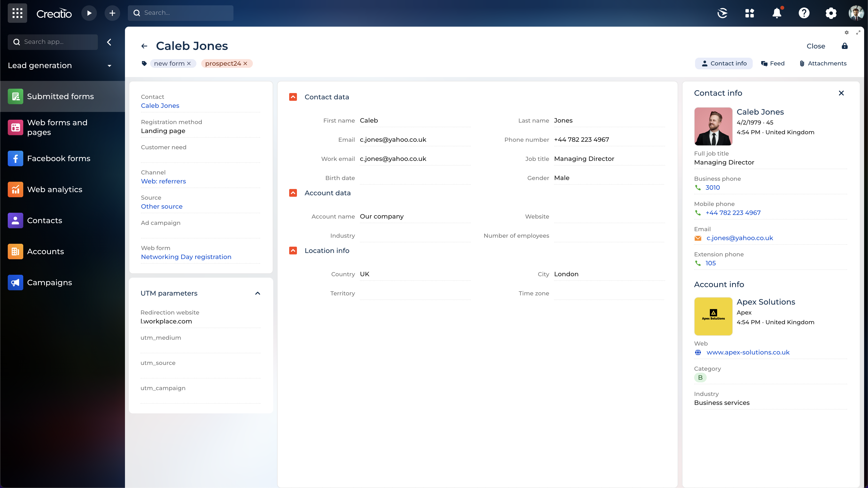Click the run process play button
Screen dimensions: 868x488
tap(89, 13)
